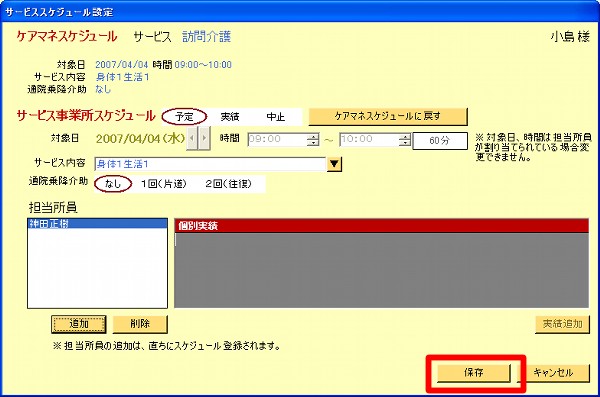Open the サービス内容 dropdown arrow
600x397 pixels.
[334, 164]
